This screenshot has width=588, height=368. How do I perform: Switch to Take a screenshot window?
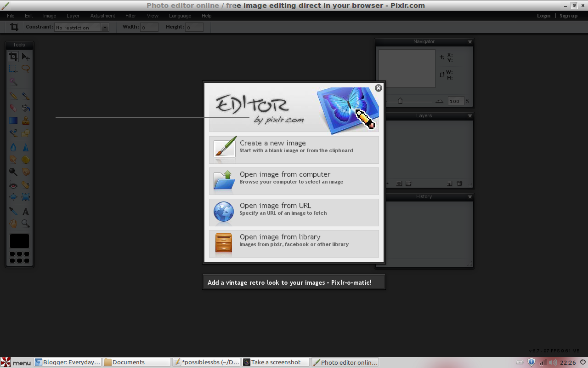(276, 362)
